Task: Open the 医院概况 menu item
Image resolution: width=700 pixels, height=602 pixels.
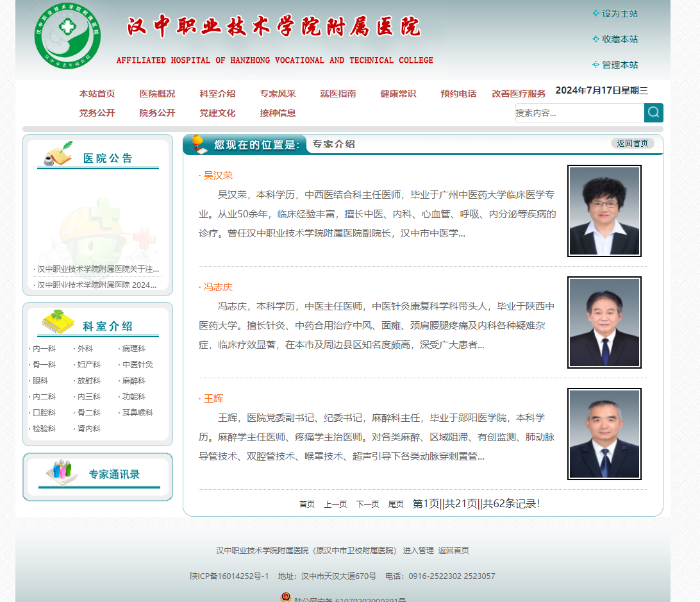Action: (x=157, y=94)
